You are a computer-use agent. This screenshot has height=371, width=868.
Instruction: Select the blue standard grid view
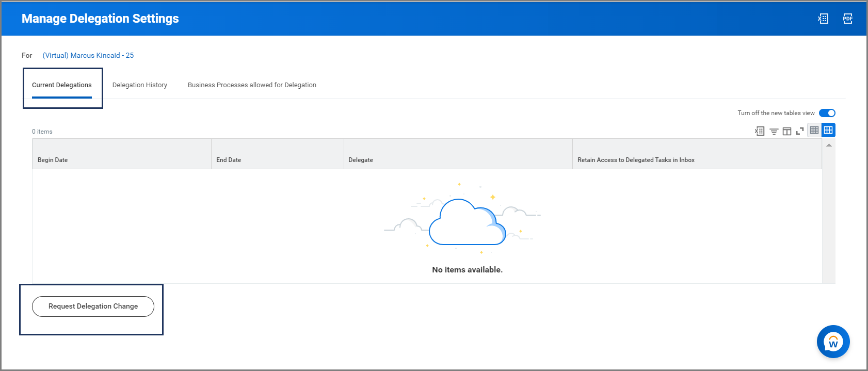(828, 130)
